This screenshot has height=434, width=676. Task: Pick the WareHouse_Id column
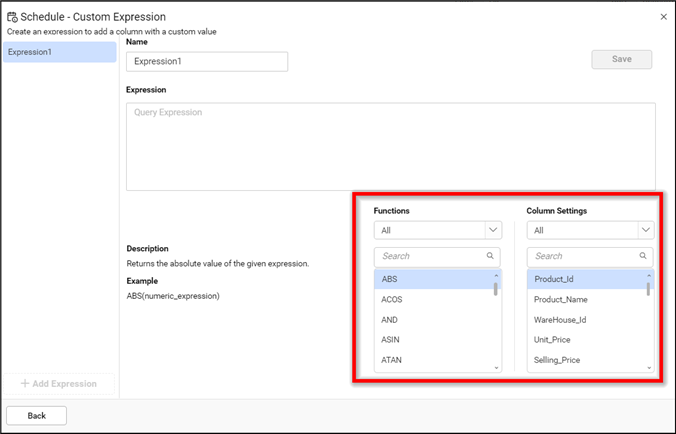tap(585, 319)
